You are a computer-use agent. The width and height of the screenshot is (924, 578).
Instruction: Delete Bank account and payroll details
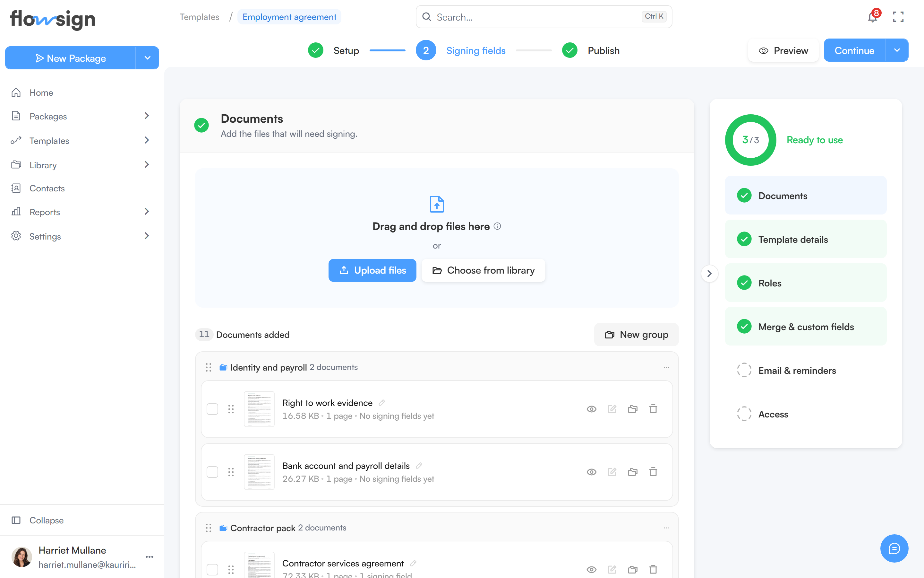click(x=653, y=472)
